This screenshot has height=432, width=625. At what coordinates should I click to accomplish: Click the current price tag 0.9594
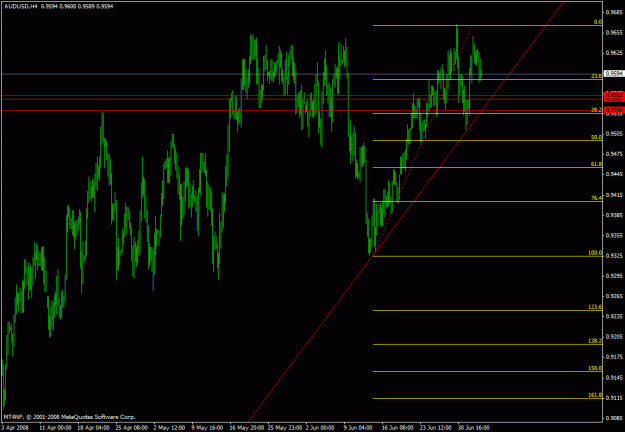coord(614,73)
